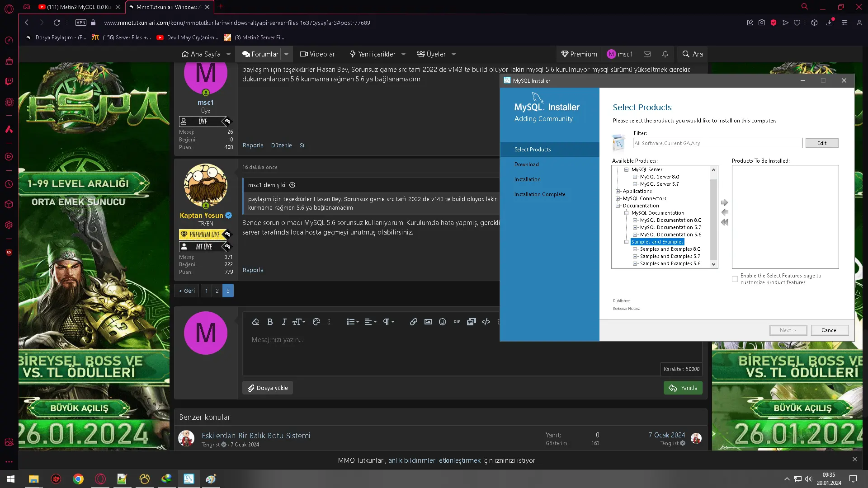Go to page 2 of the thread
Viewport: 868px width, 488px height.
217,291
